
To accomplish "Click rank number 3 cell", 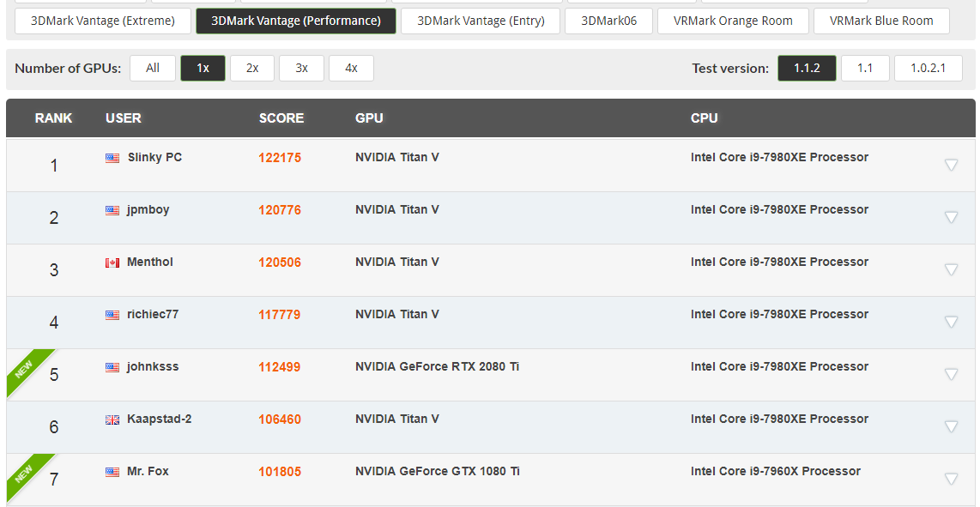I will click(x=54, y=270).
